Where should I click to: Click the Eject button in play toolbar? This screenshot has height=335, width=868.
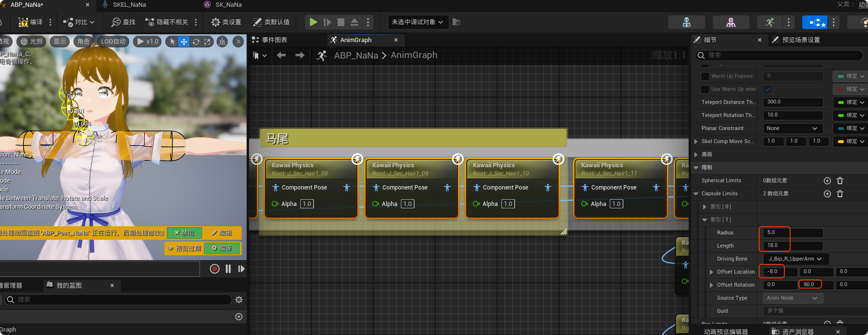[354, 22]
